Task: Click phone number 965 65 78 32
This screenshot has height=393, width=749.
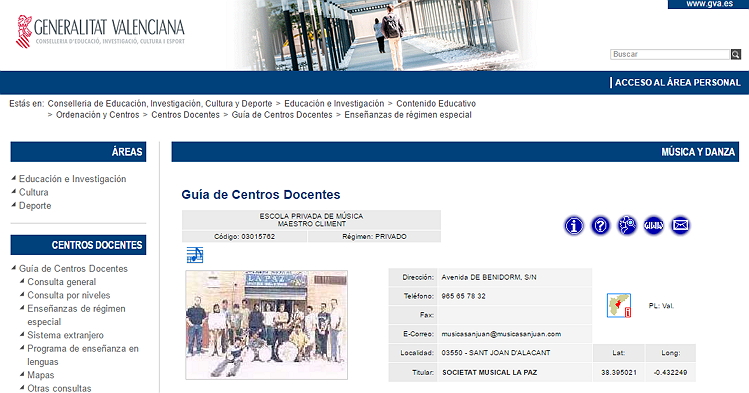Action: pos(463,297)
